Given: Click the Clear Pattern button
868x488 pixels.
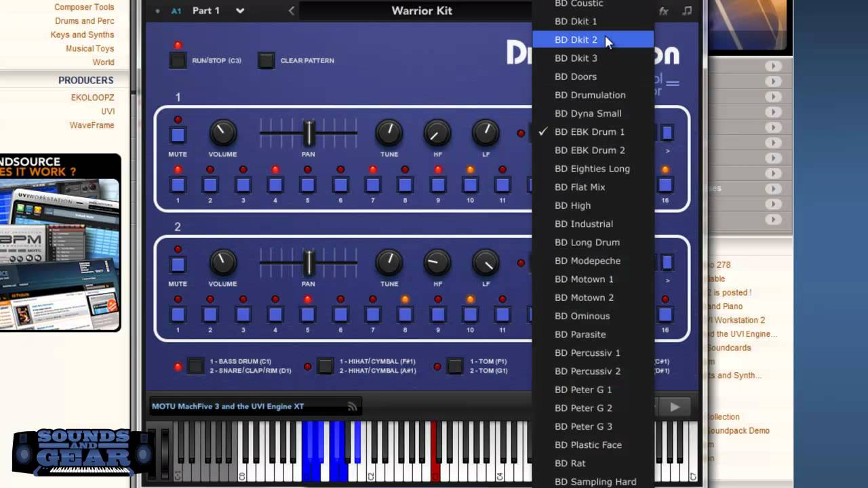Looking at the screenshot, I should point(266,60).
